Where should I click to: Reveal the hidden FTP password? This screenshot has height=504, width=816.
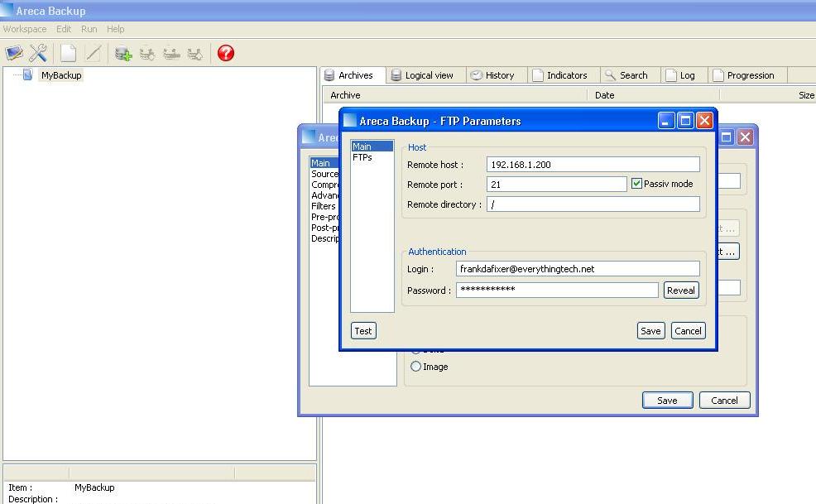pyautogui.click(x=681, y=290)
